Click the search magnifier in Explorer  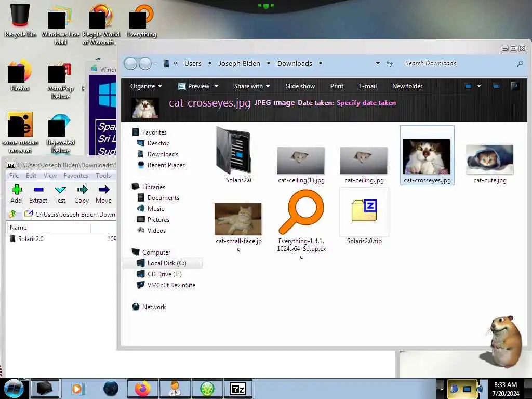click(x=520, y=63)
